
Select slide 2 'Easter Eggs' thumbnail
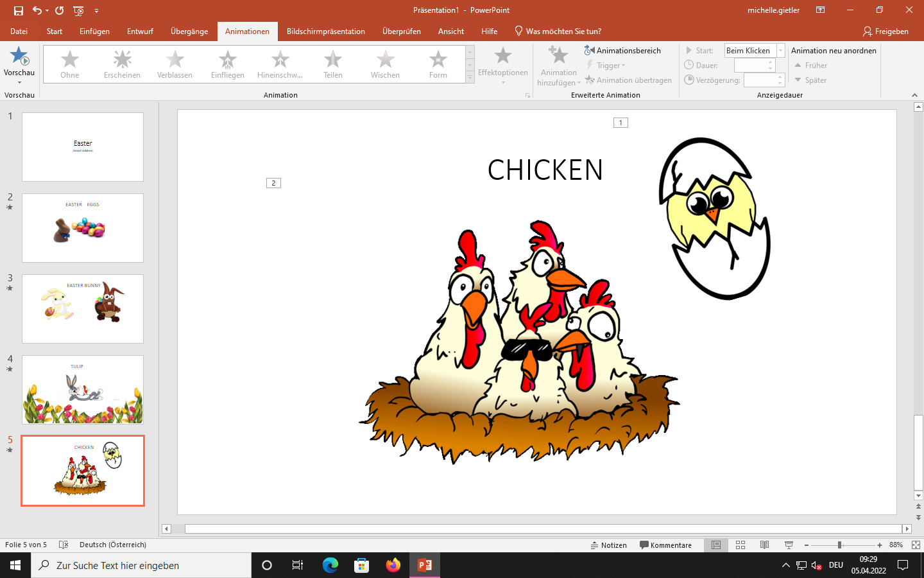83,228
